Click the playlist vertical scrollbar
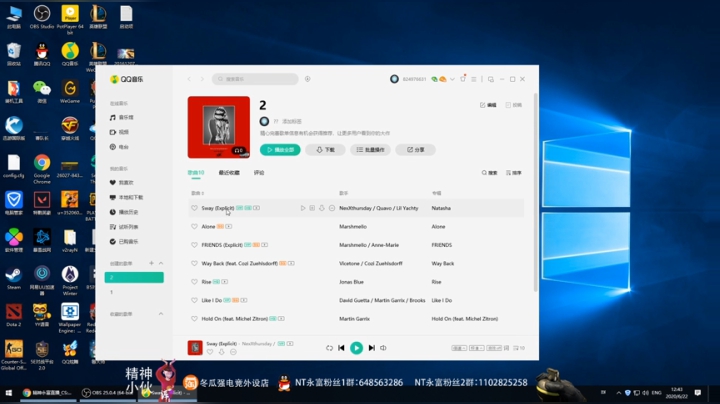 click(535, 192)
